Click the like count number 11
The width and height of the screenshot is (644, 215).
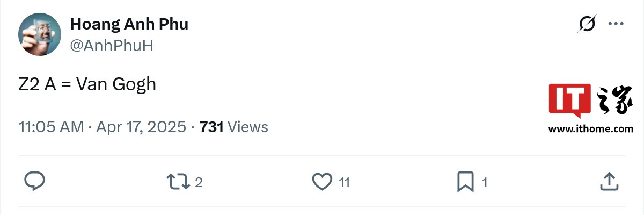click(x=344, y=183)
